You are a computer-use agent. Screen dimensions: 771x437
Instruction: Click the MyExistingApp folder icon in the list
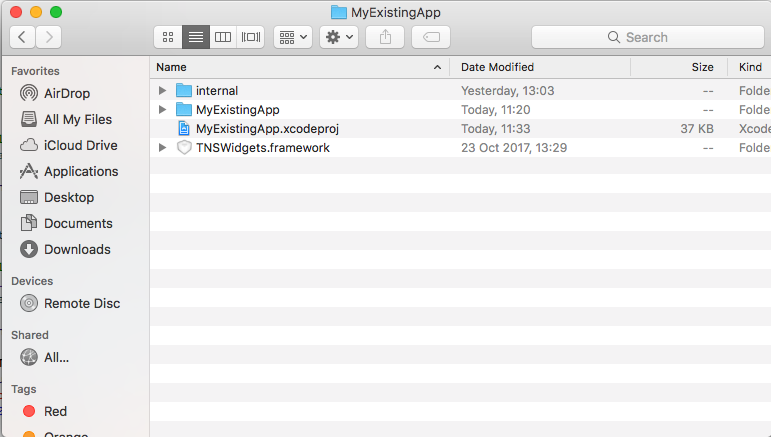coord(184,109)
